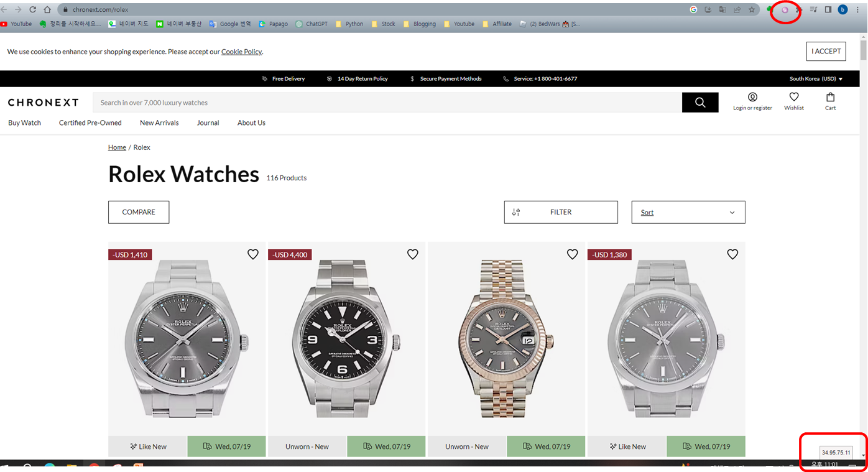
Task: Add the -USD 1,380 watch to wishlist
Action: click(x=732, y=254)
